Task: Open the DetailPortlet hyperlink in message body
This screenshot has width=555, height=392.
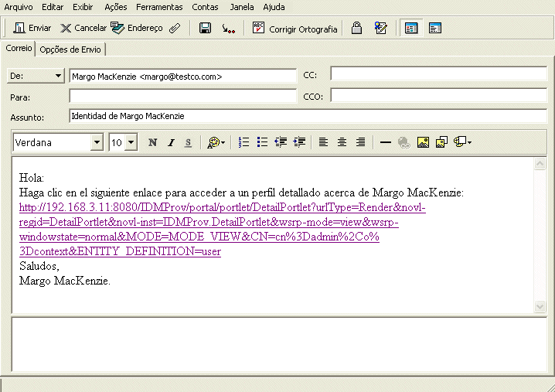Action: 223,230
